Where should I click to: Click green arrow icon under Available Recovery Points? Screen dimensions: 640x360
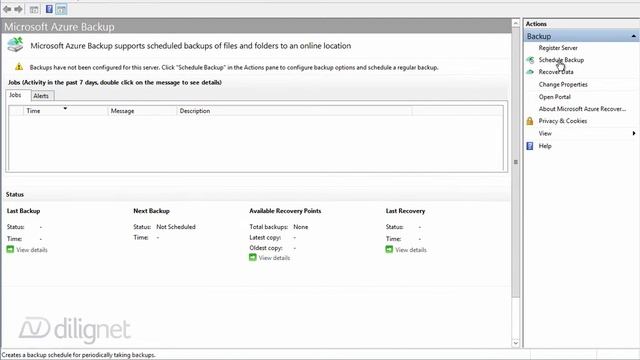(253, 258)
